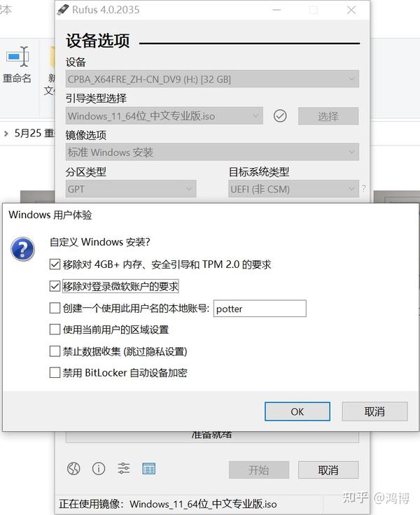This screenshot has width=420, height=515.
Task: Open Rufus settings sliders icon
Action: tap(124, 468)
